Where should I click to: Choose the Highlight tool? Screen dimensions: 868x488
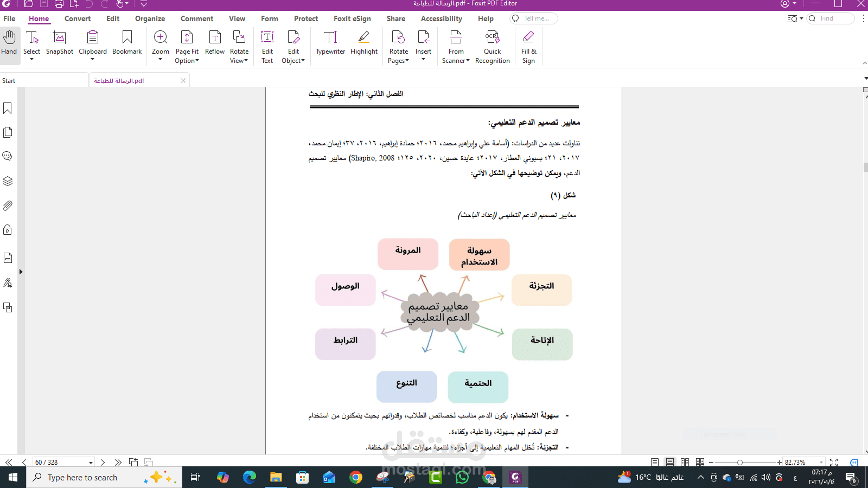364,43
